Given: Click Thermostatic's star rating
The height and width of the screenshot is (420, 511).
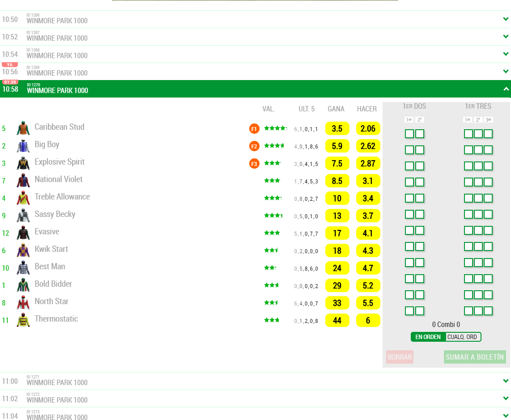Looking at the screenshot, I should tap(272, 320).
